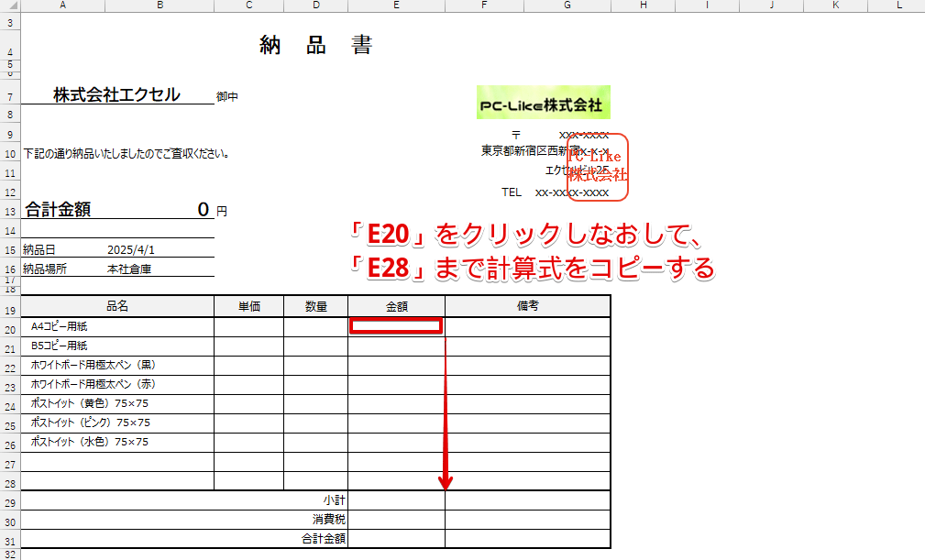
Task: Click ポストイット（水色）75×75 cell
Action: click(117, 442)
